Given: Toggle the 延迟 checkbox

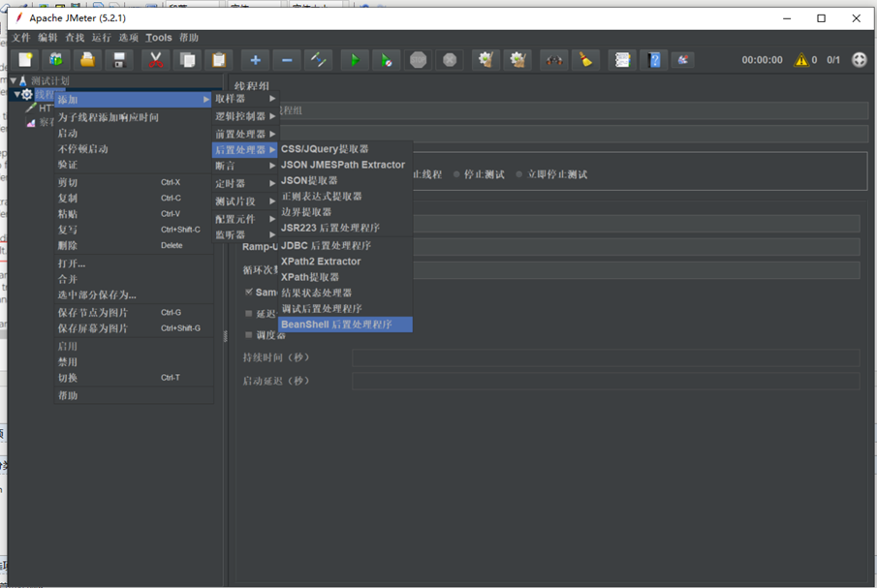Looking at the screenshot, I should [249, 314].
